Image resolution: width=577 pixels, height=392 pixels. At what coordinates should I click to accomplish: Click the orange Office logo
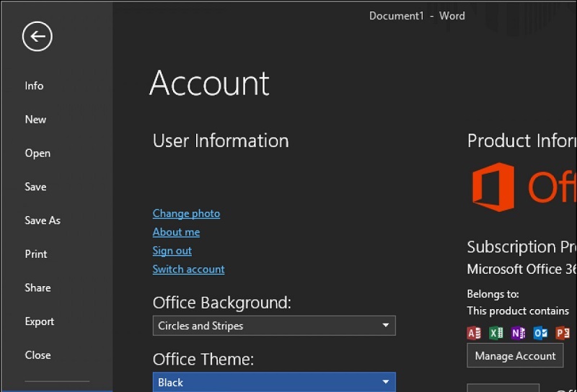pyautogui.click(x=493, y=187)
